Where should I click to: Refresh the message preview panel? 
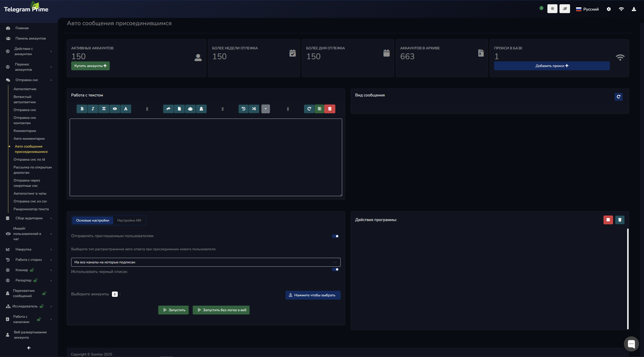619,97
